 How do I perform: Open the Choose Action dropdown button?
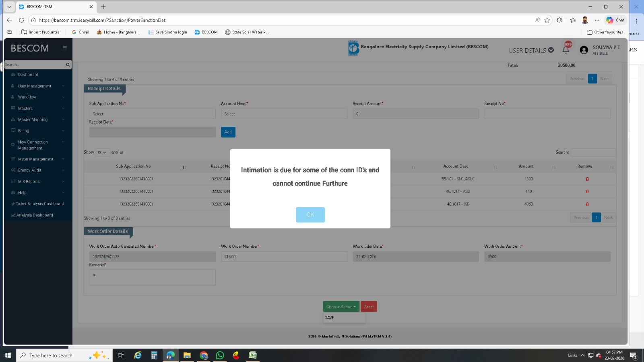pos(341,306)
